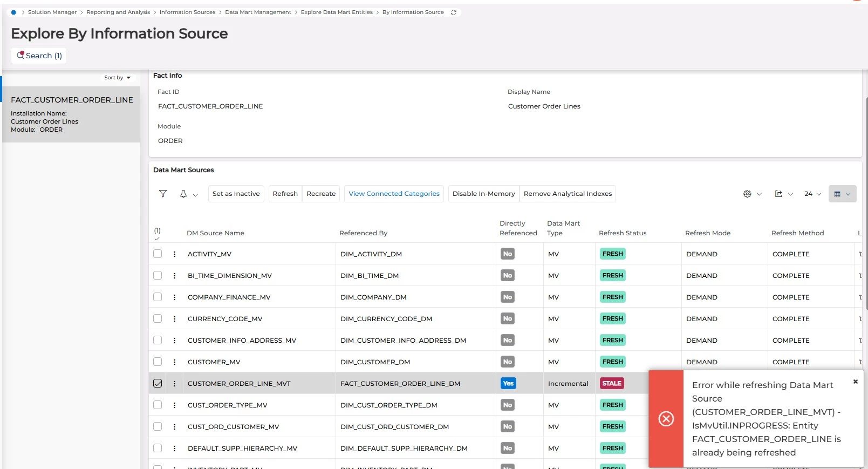Open the Sort by dropdown
This screenshot has height=469, width=868.
117,78
